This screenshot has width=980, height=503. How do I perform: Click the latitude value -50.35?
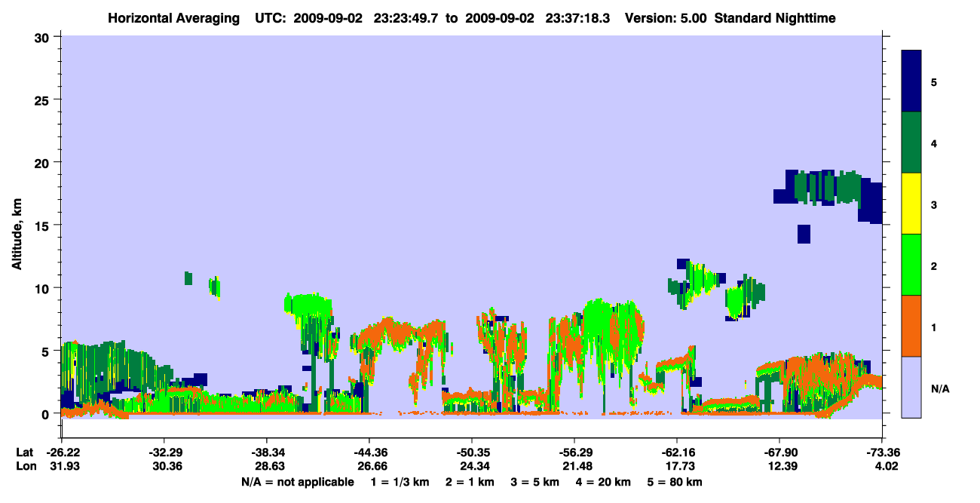[x=471, y=452]
